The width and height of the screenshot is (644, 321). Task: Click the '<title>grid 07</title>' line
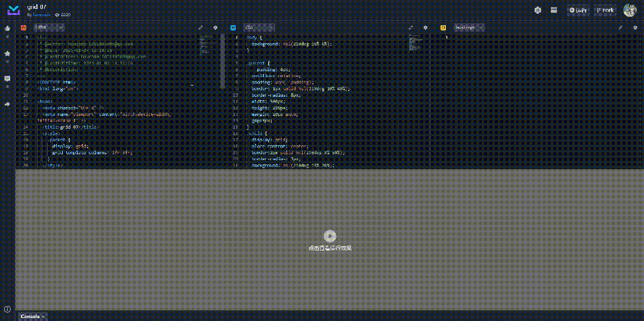click(70, 127)
